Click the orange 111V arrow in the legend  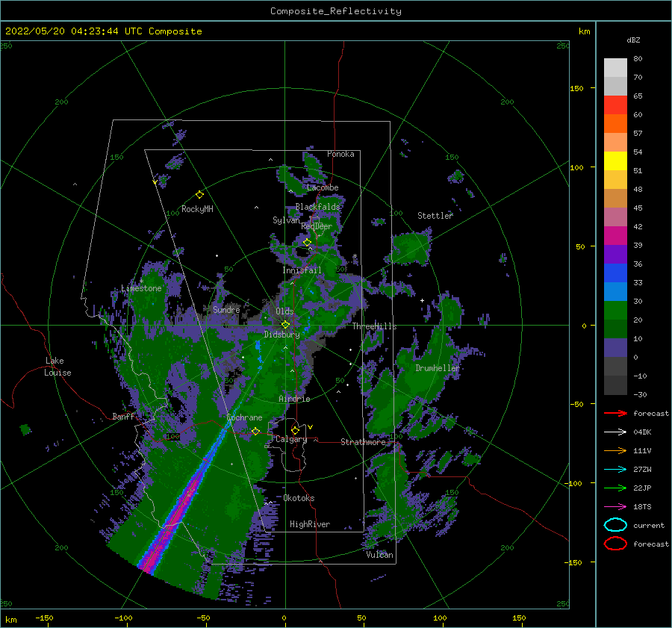(615, 450)
